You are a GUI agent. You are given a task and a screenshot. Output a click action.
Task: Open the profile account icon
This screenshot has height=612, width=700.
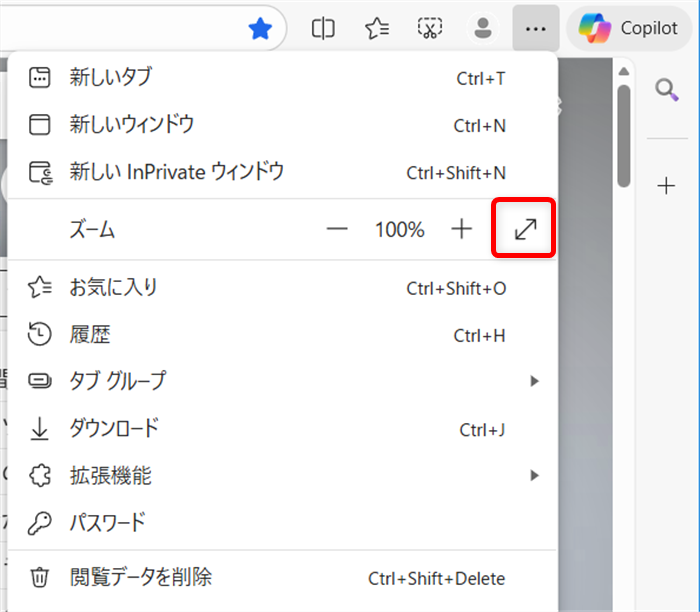click(x=483, y=29)
